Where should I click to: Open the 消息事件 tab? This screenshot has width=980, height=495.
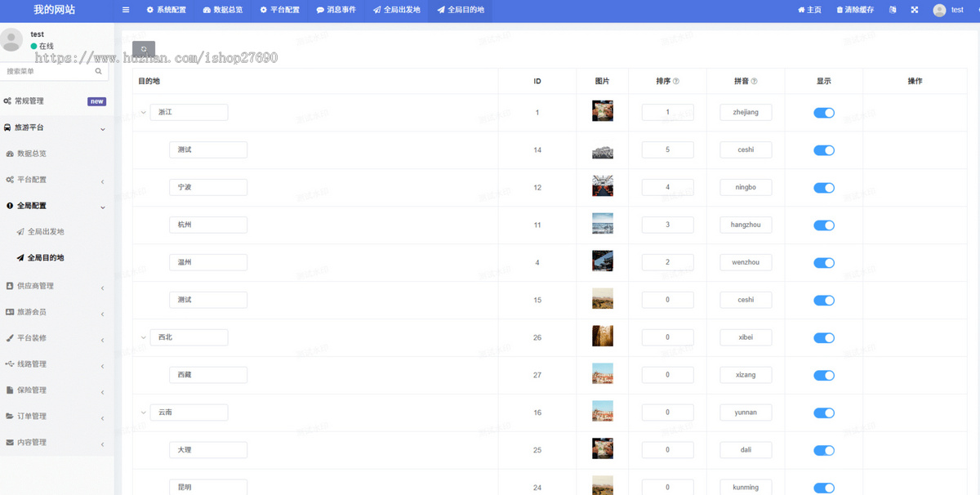[336, 10]
